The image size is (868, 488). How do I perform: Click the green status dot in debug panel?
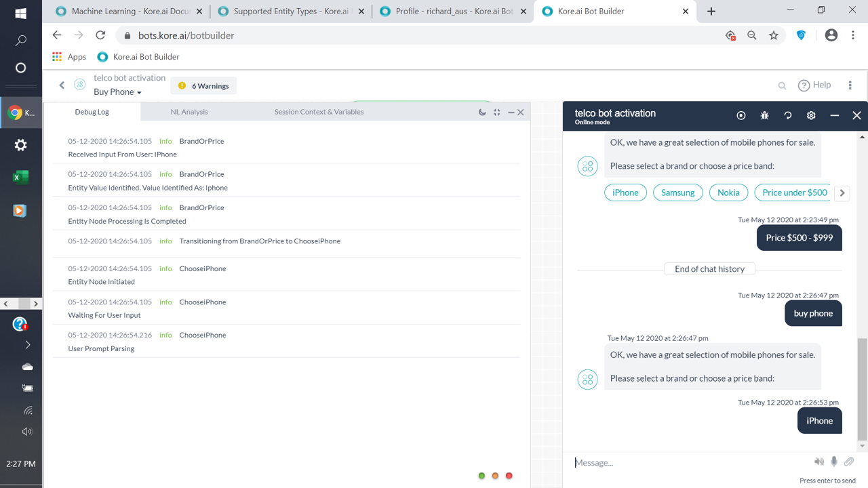click(x=482, y=476)
